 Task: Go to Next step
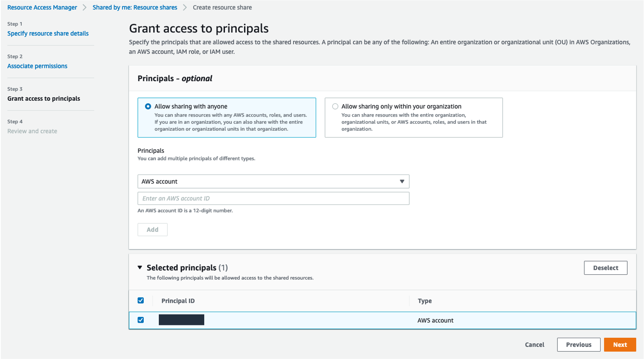point(619,345)
